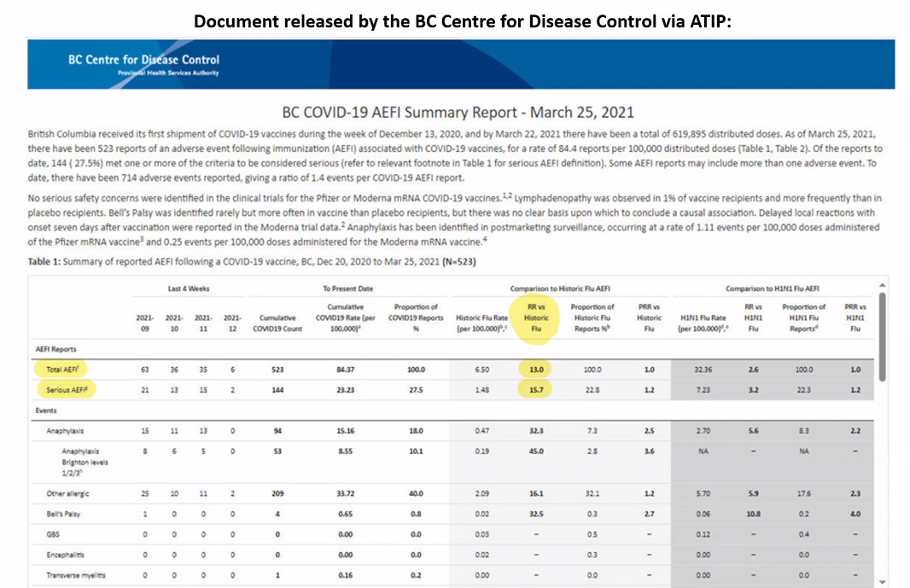910x588 pixels.
Task: Click the '2021-10' week column header
Action: pos(174,323)
